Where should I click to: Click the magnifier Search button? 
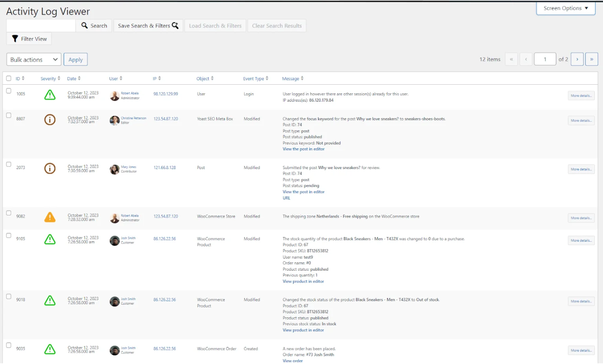(94, 25)
